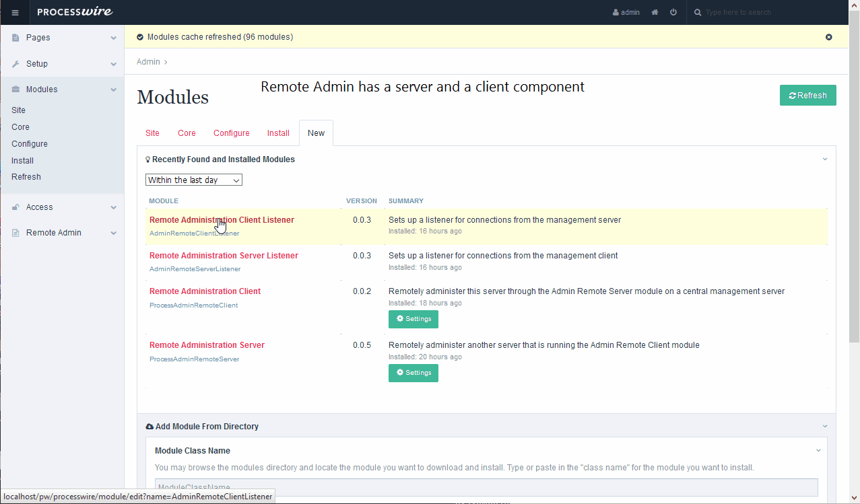Viewport: 860px width, 504px height.
Task: Collapse the Add Module From Directory section
Action: (x=825, y=427)
